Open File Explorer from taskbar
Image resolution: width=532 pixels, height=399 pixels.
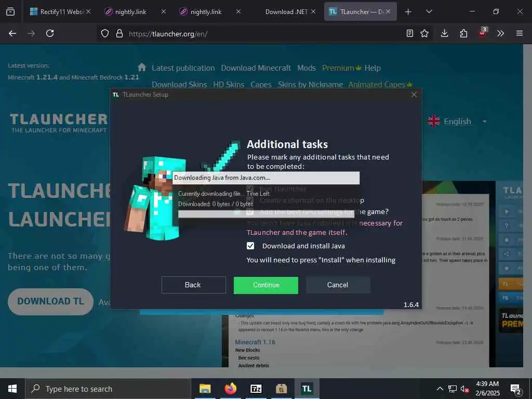[x=205, y=389]
